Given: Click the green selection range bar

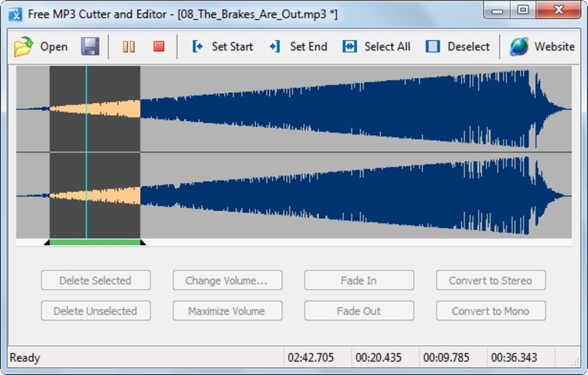Looking at the screenshot, I should pyautogui.click(x=95, y=242).
